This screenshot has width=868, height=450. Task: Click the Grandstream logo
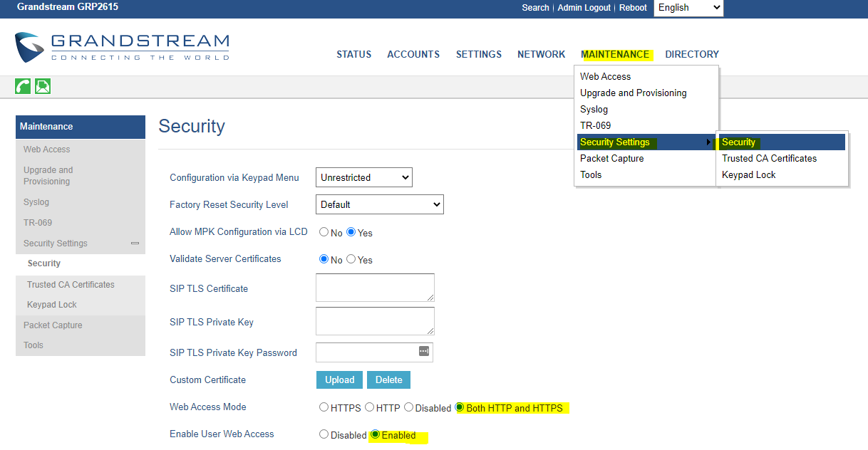click(122, 47)
